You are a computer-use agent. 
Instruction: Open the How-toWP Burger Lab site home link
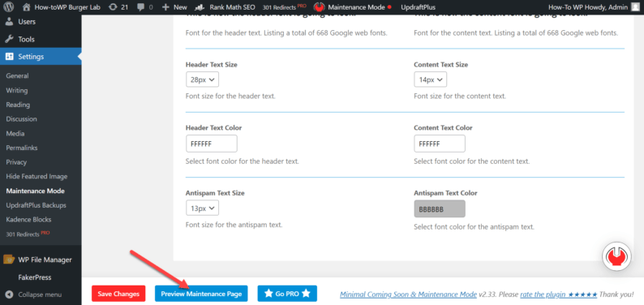click(61, 7)
